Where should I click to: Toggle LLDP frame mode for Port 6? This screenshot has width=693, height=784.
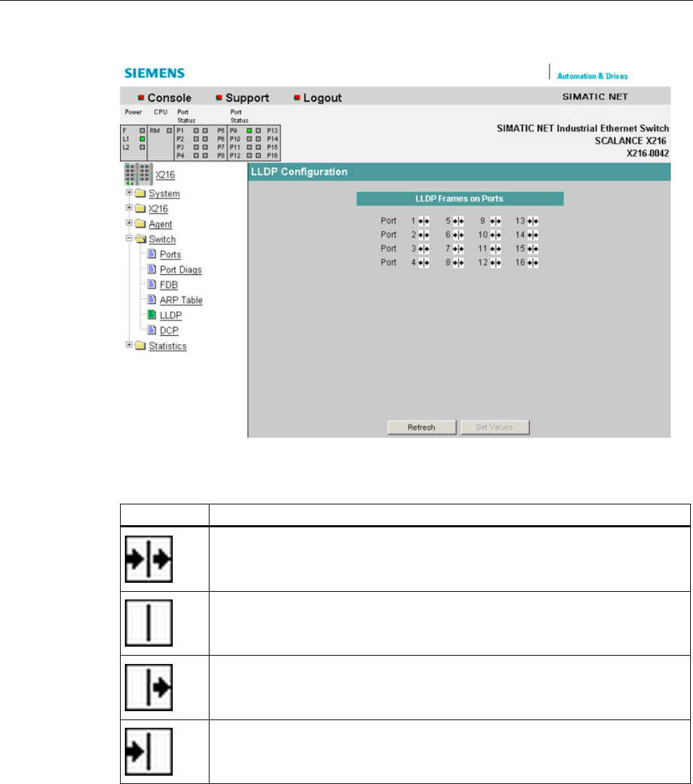458,235
